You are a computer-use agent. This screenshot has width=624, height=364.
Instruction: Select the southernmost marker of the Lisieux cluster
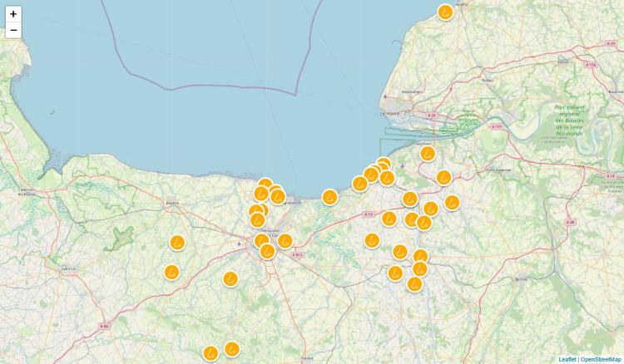pyautogui.click(x=414, y=284)
